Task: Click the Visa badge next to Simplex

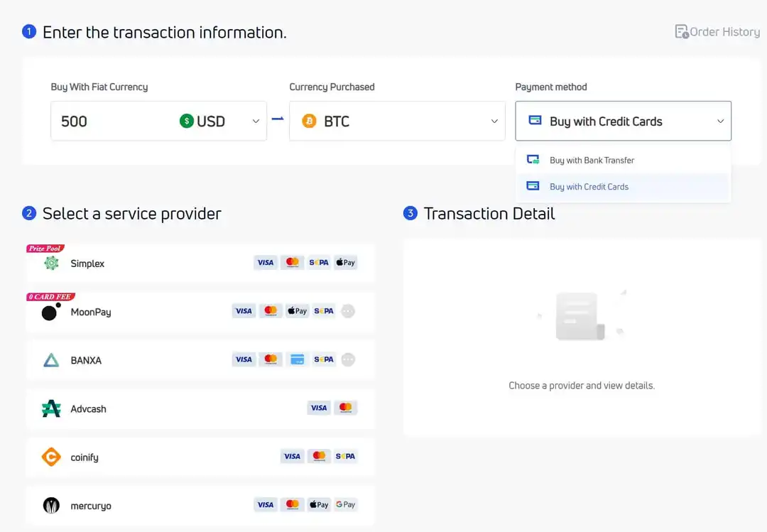Action: coord(265,262)
